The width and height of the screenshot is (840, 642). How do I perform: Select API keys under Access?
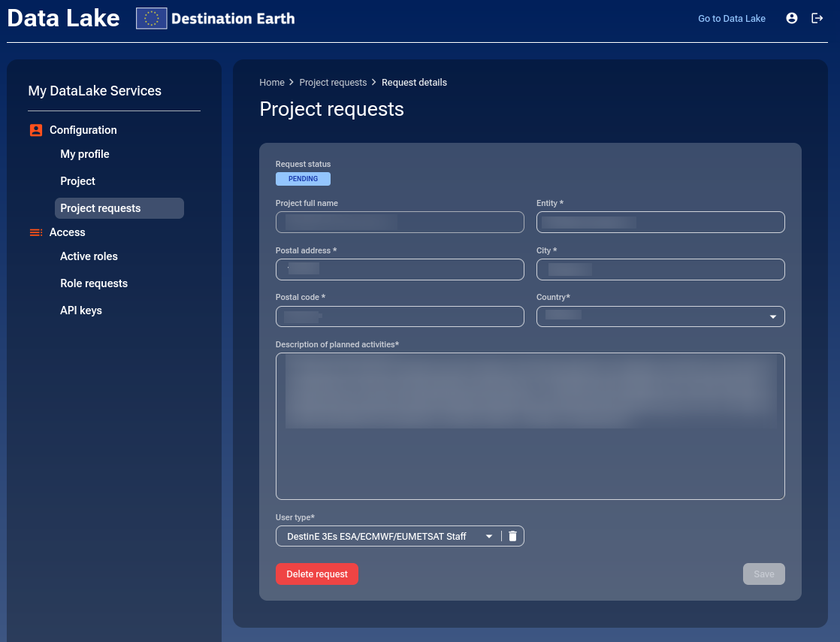80,310
